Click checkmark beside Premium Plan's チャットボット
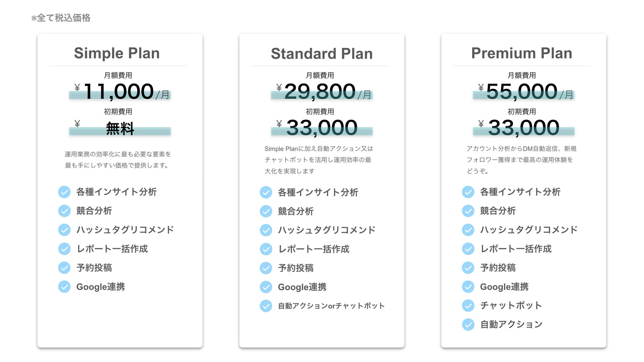This screenshot has height=362, width=644. click(x=468, y=306)
